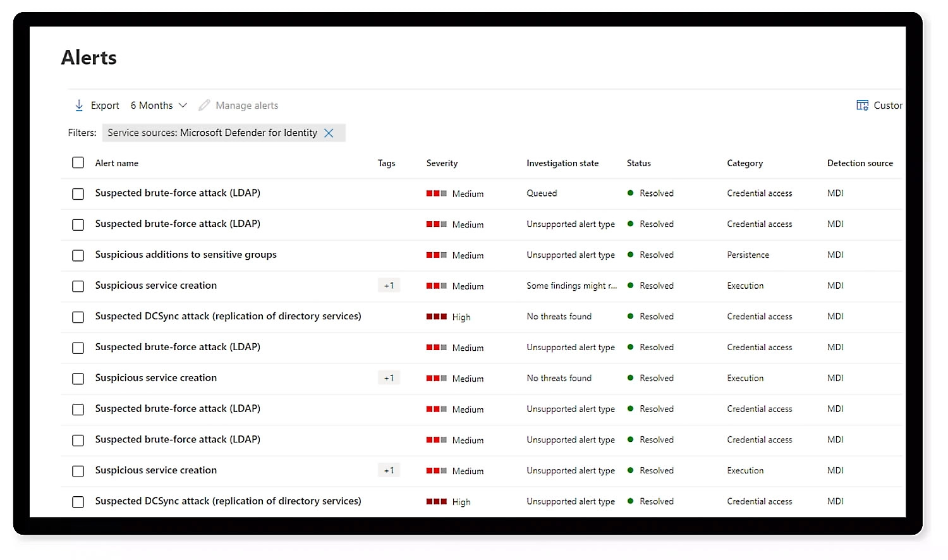This screenshot has height=560, width=948.
Task: Sort by the Investigation state column header
Action: 562,163
